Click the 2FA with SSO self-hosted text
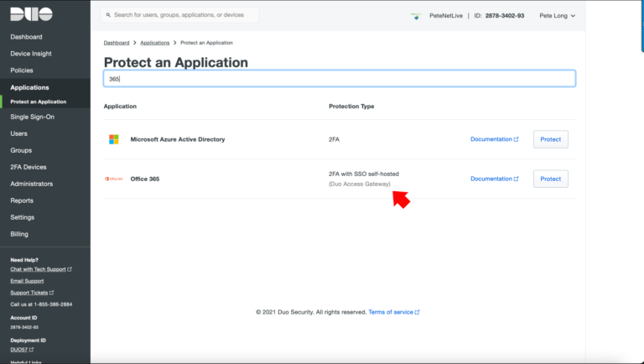The image size is (644, 364). click(363, 174)
